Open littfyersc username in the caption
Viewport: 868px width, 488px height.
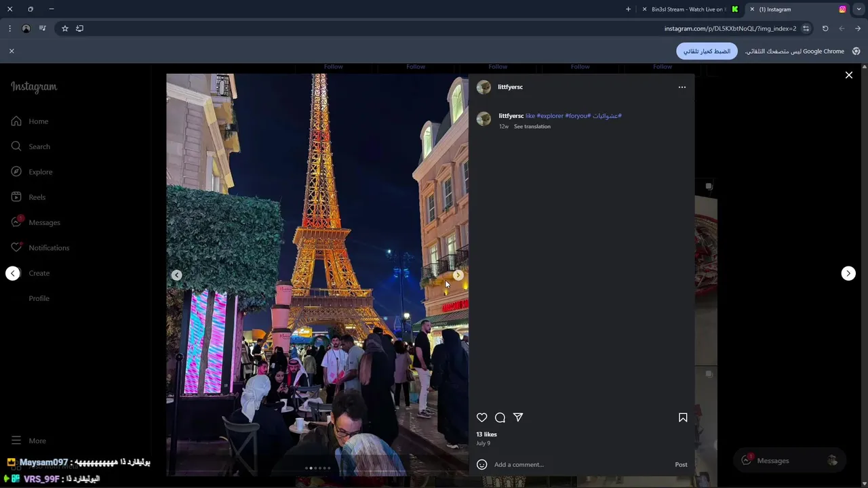511,116
